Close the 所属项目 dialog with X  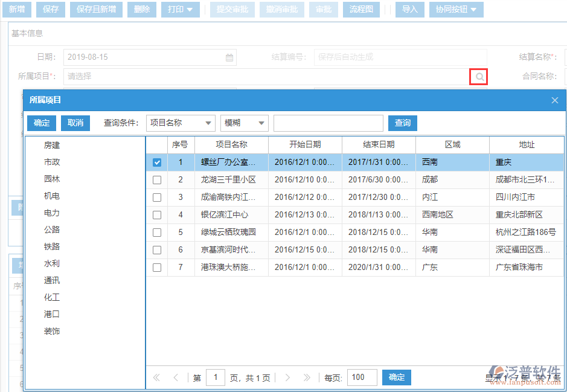click(554, 100)
